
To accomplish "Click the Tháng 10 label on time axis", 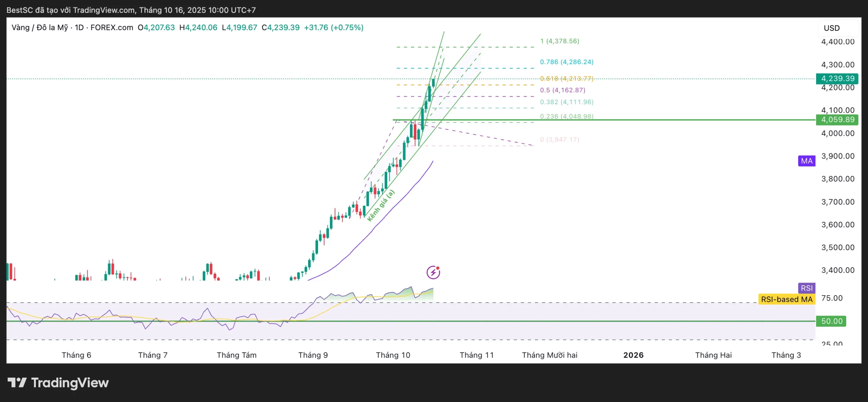I will [393, 355].
